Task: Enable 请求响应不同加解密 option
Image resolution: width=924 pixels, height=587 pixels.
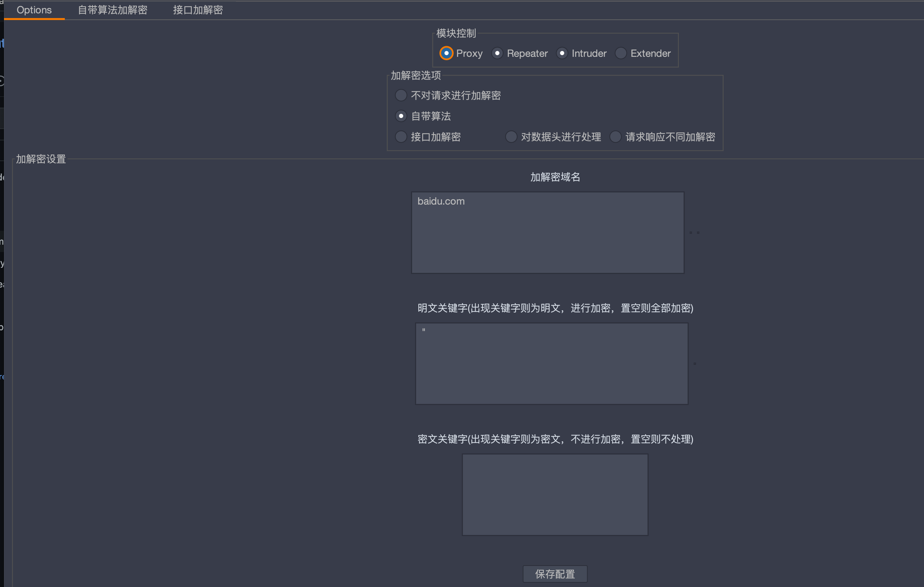Action: 615,137
